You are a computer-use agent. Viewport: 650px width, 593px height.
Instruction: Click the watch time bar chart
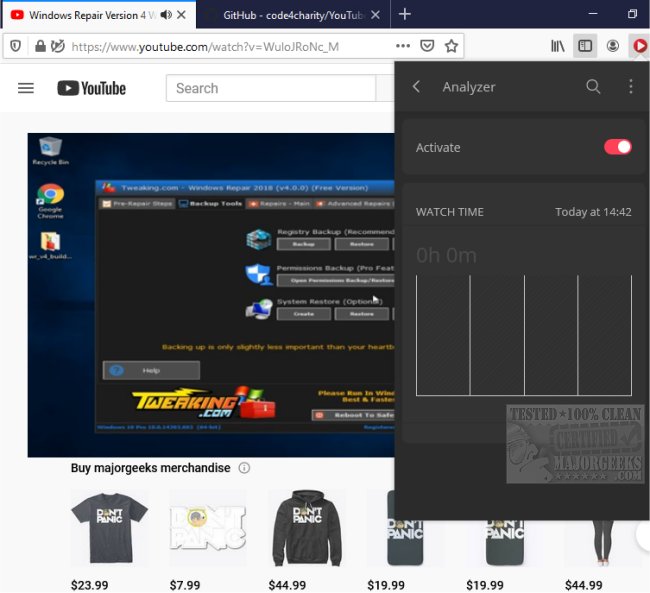524,335
